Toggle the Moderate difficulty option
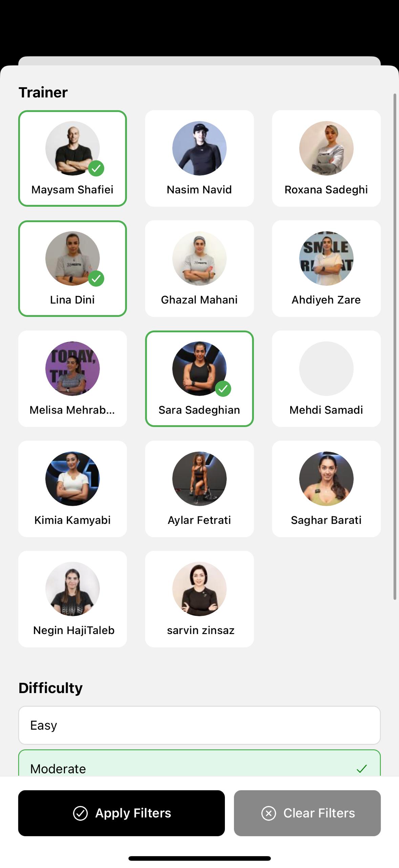Viewport: 399px width, 868px height. pyautogui.click(x=199, y=763)
